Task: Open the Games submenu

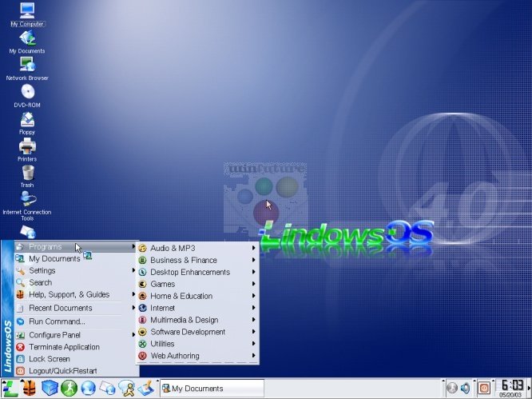Action: [x=197, y=284]
